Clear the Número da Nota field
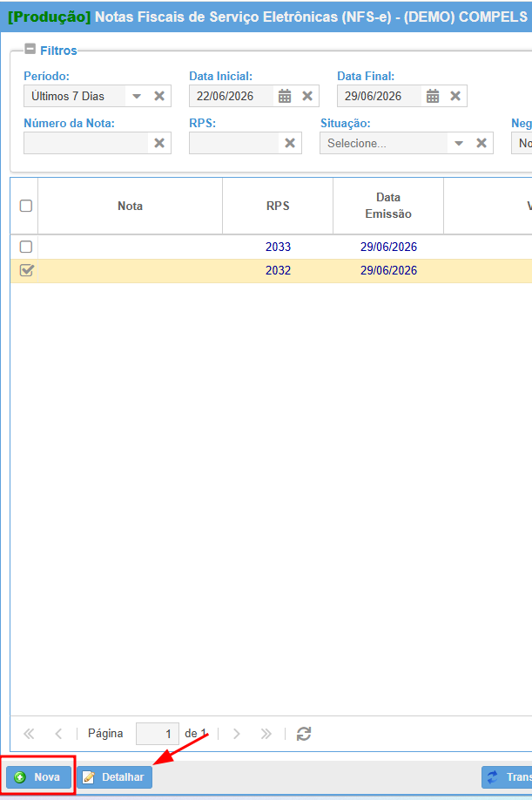Image resolution: width=532 pixels, height=800 pixels. click(x=159, y=143)
